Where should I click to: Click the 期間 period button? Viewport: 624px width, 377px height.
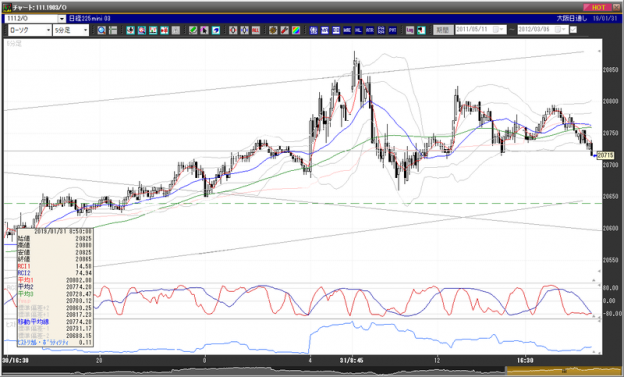coord(443,30)
